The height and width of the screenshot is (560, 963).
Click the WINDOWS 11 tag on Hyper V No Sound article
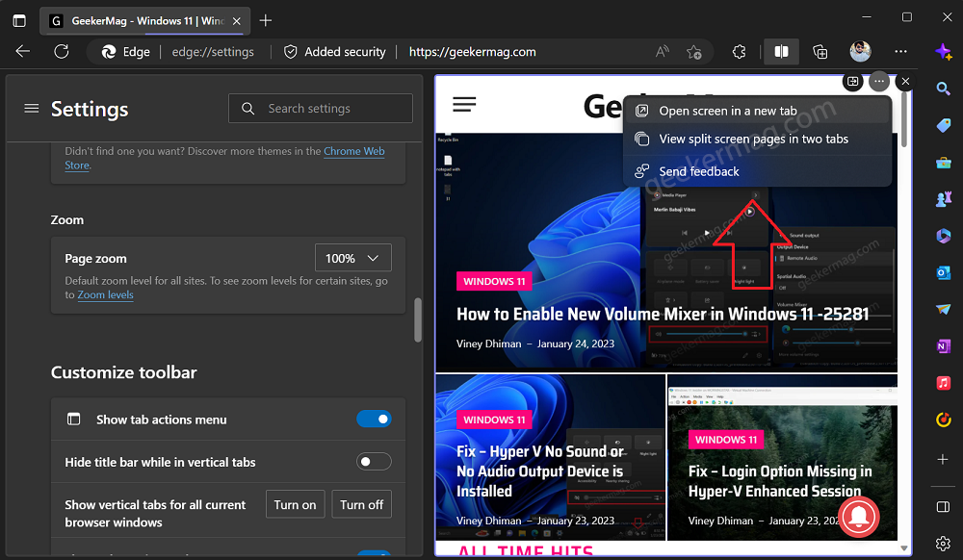494,420
